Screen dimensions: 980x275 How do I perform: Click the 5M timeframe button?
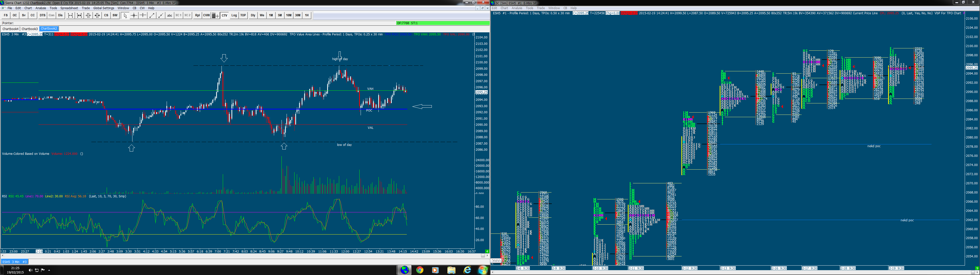(x=280, y=15)
